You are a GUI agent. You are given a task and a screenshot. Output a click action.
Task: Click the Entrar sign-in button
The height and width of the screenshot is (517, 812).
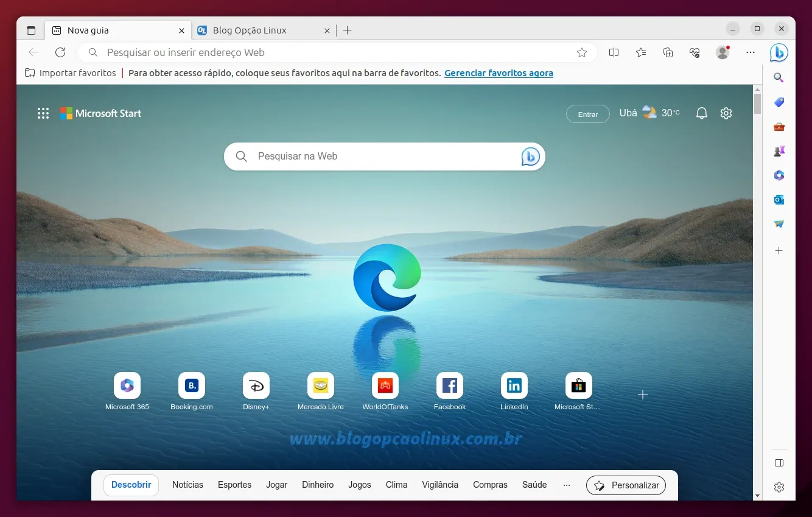pos(587,114)
